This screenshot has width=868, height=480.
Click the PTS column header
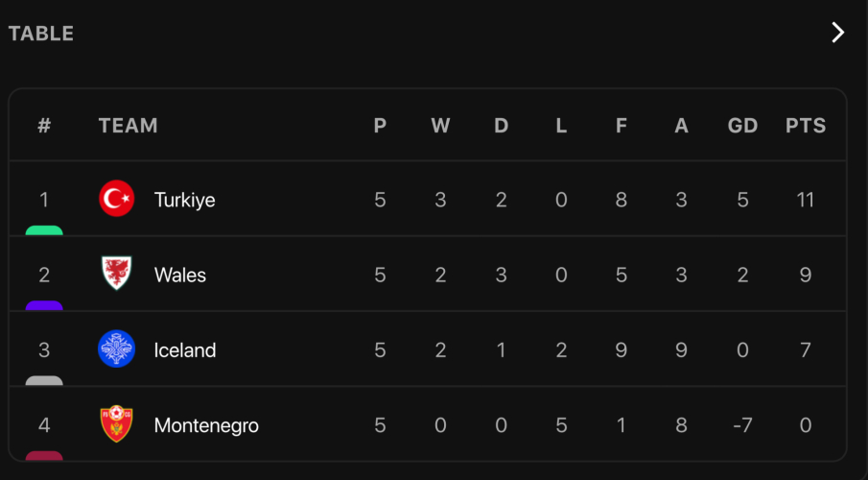point(805,126)
